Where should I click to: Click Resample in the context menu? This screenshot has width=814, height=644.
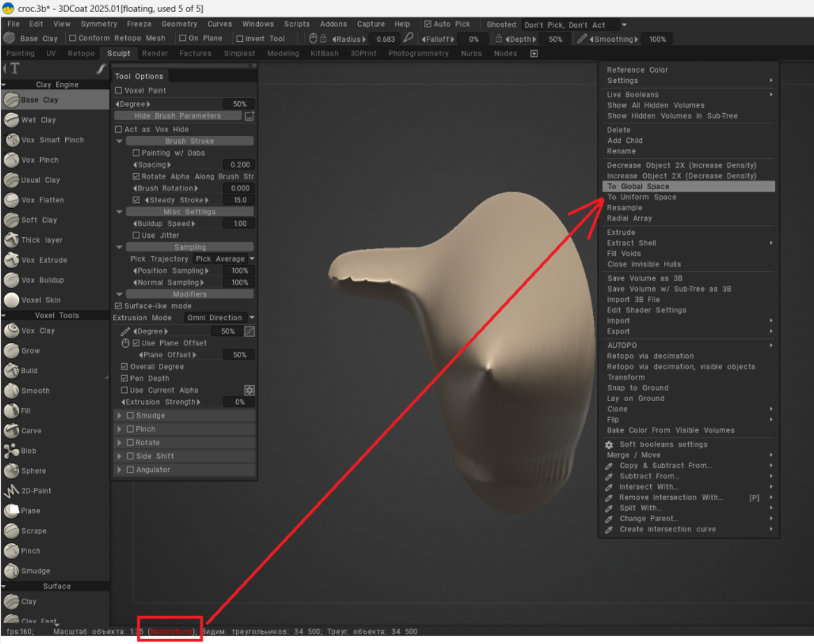[624, 208]
